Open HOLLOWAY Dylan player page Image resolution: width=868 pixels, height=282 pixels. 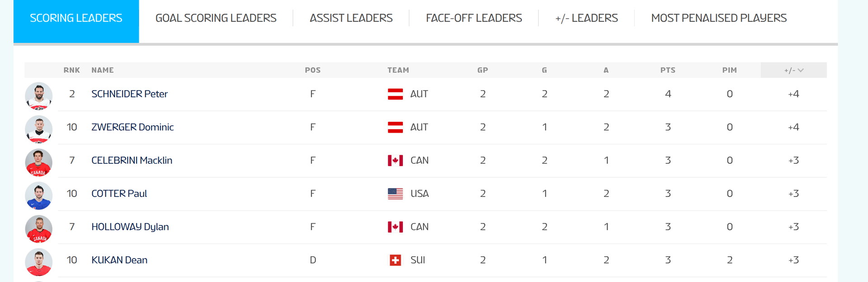click(130, 227)
